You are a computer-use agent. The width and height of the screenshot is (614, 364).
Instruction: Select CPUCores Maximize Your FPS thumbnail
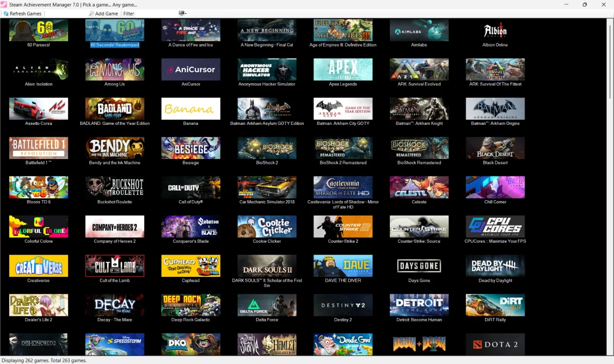click(495, 226)
